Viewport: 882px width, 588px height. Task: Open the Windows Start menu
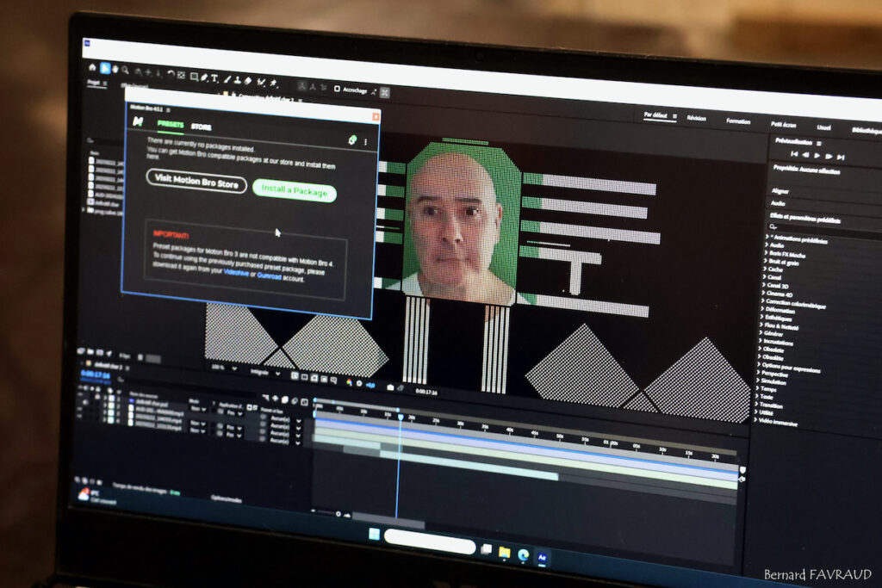tap(374, 533)
